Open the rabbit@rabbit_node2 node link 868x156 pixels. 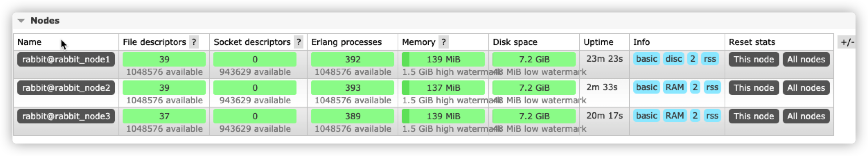(x=66, y=88)
